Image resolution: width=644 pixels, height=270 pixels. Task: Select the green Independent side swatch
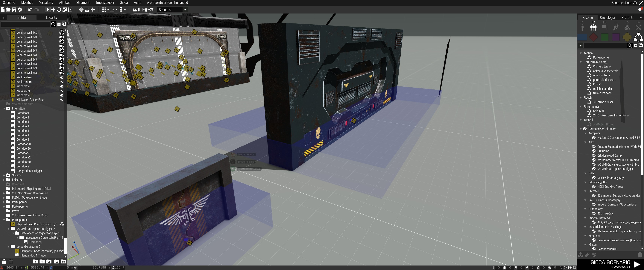604,37
